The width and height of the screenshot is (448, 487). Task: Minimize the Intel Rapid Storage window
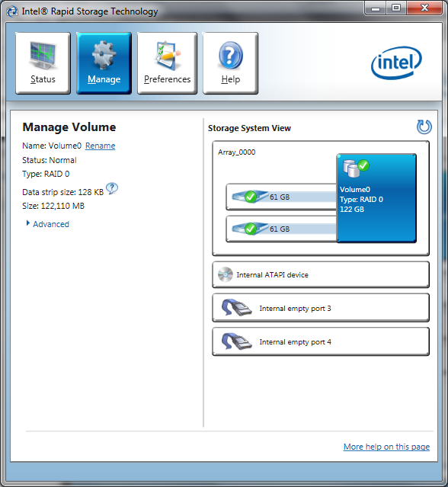tap(376, 8)
